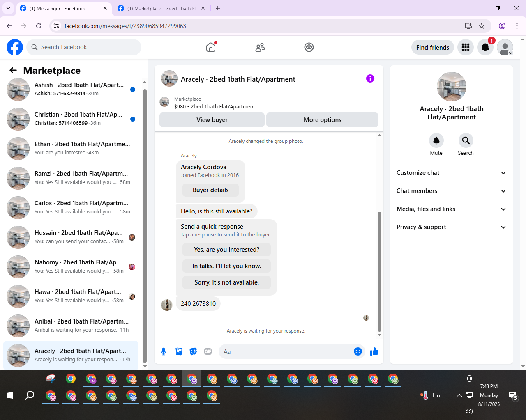View site information icon in address bar

click(x=56, y=26)
